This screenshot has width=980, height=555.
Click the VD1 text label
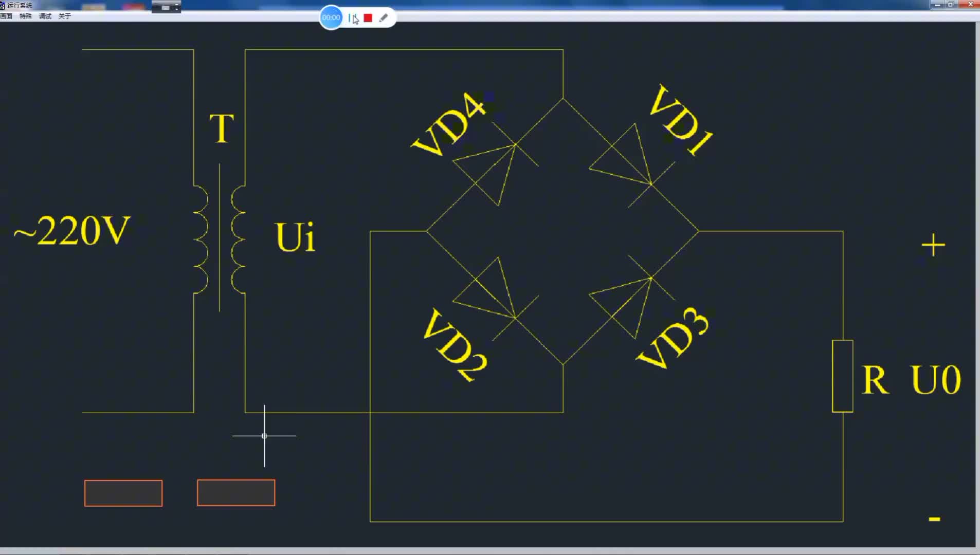click(x=681, y=120)
